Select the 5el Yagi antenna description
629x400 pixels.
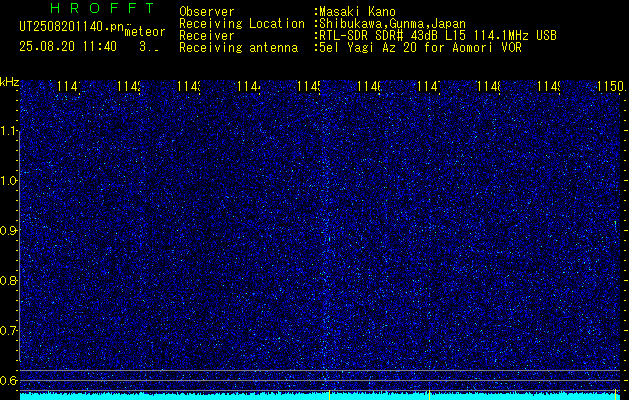[418, 48]
